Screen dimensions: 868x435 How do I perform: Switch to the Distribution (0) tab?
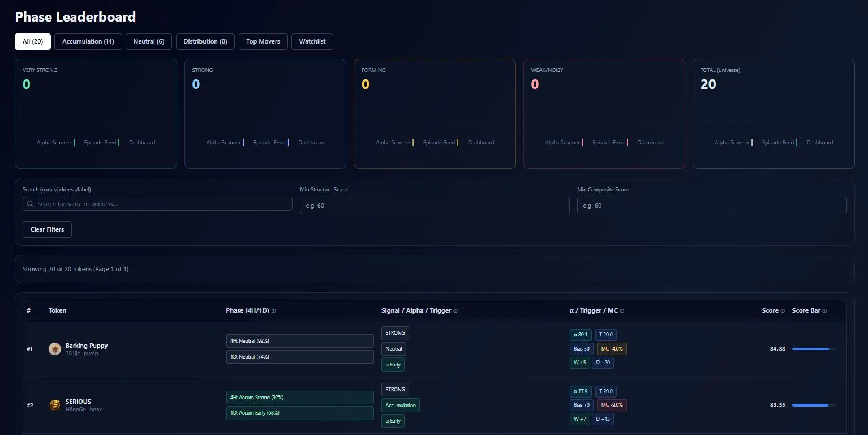click(x=205, y=41)
